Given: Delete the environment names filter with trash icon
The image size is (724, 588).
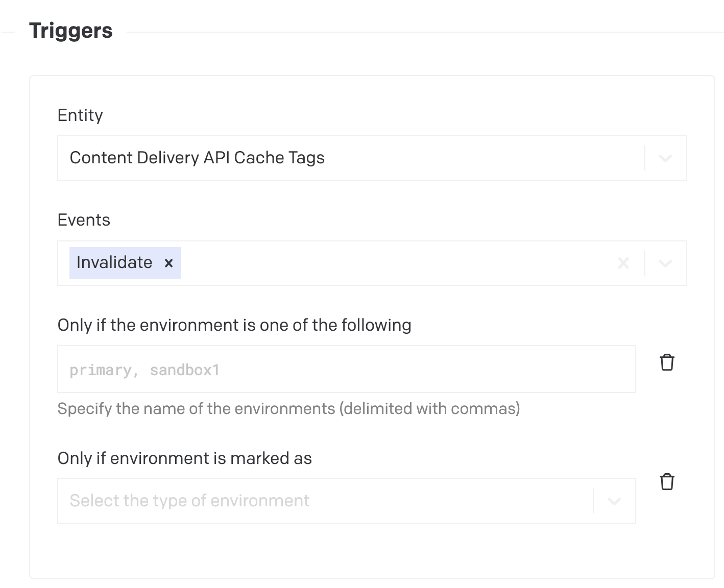Looking at the screenshot, I should point(667,362).
